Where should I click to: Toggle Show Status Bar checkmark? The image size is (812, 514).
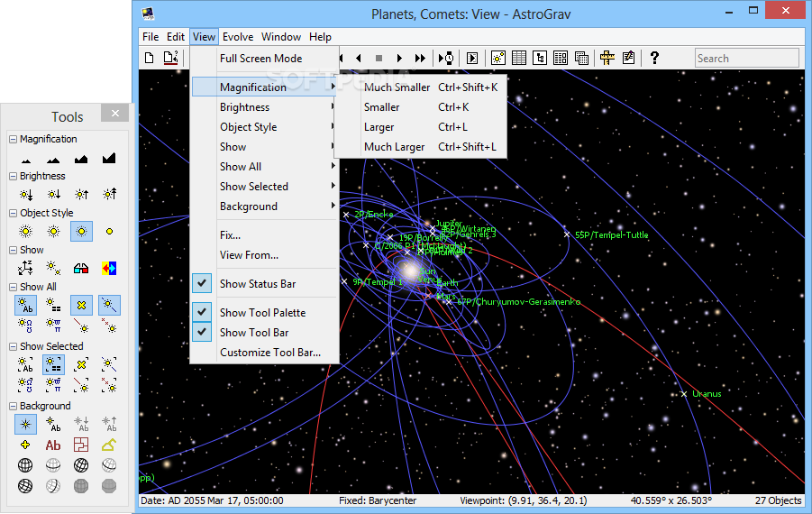pos(202,283)
